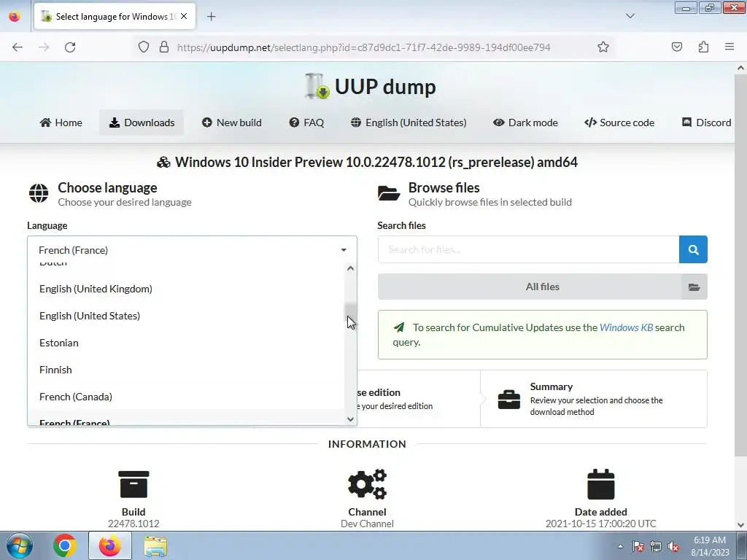Click the muted volume tray icon

(673, 547)
